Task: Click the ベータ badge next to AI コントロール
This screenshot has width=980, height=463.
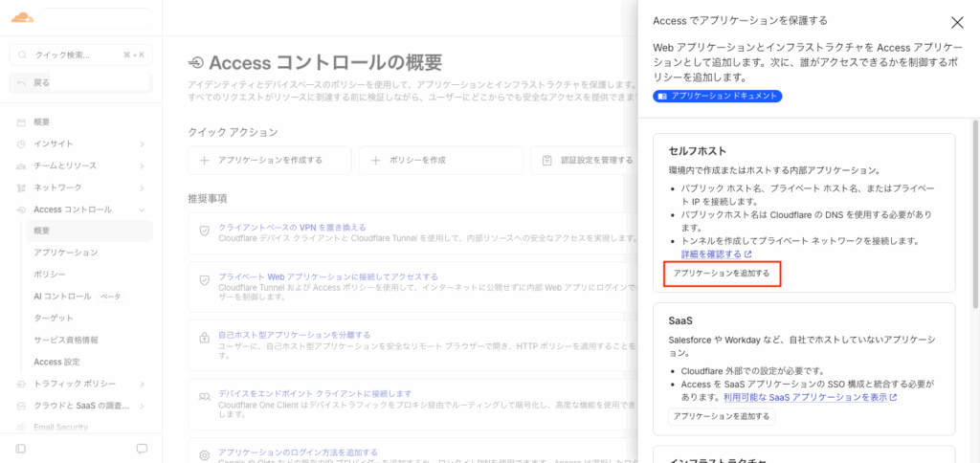Action: [x=111, y=297]
